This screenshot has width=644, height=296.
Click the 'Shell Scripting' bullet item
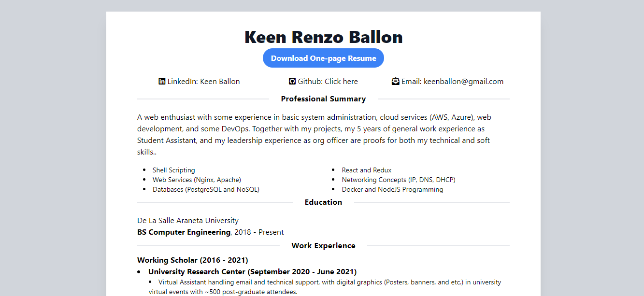coord(173,170)
